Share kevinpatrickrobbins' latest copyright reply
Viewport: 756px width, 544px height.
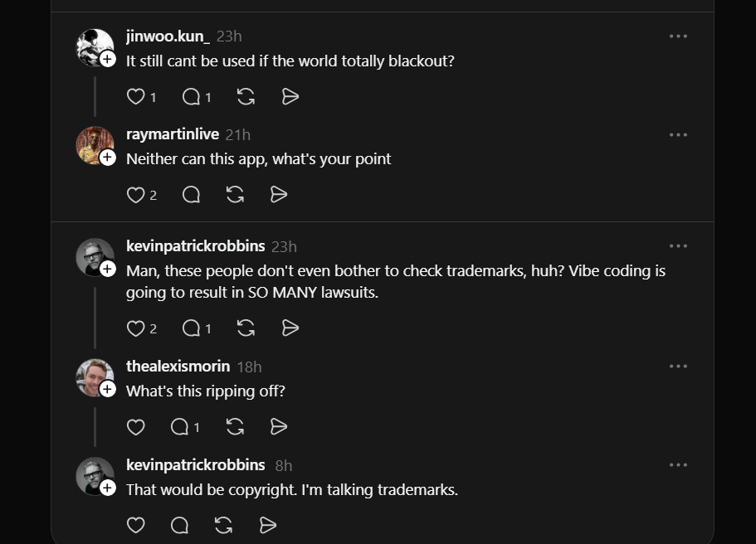pyautogui.click(x=267, y=525)
